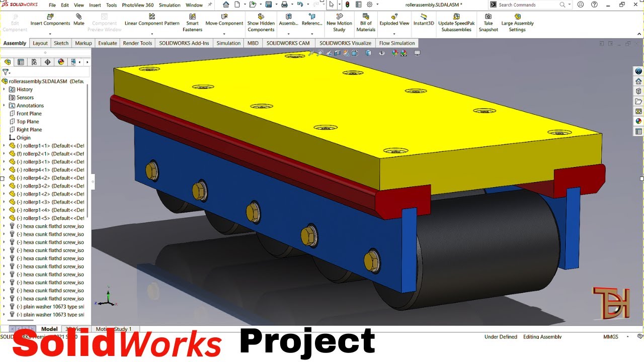Switch to the SOLIDWORKS CAM tab
Screen dimensions: 644x362
[x=288, y=43]
